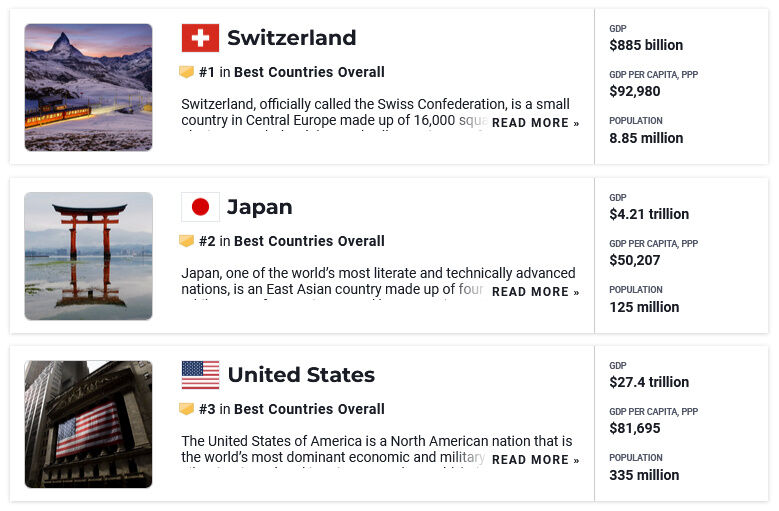Click '#1 in Best Countries Overall' link
This screenshot has height=511, width=779.
[292, 73]
